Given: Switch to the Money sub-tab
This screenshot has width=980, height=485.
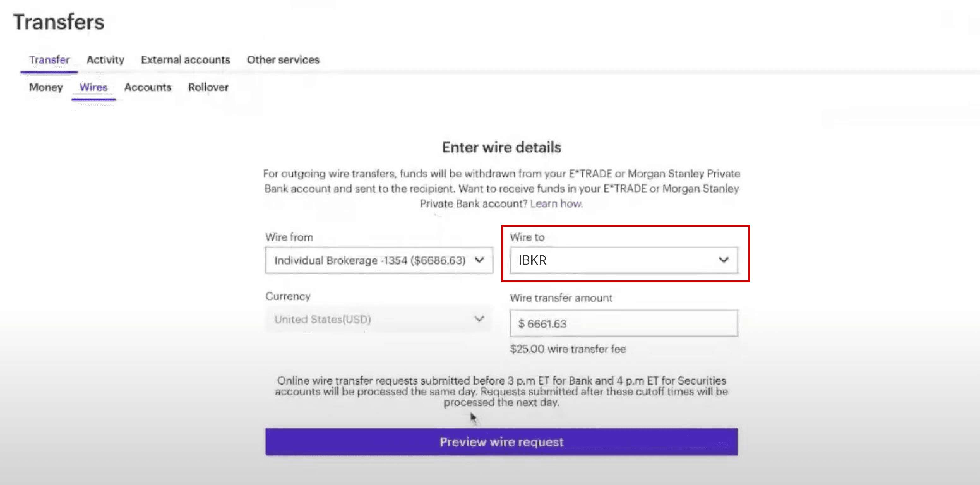Looking at the screenshot, I should (x=46, y=87).
